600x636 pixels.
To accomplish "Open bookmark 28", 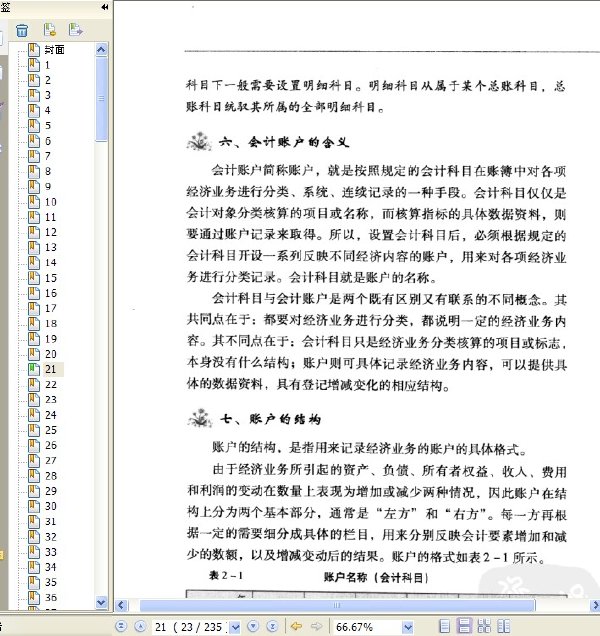I will coord(50,476).
